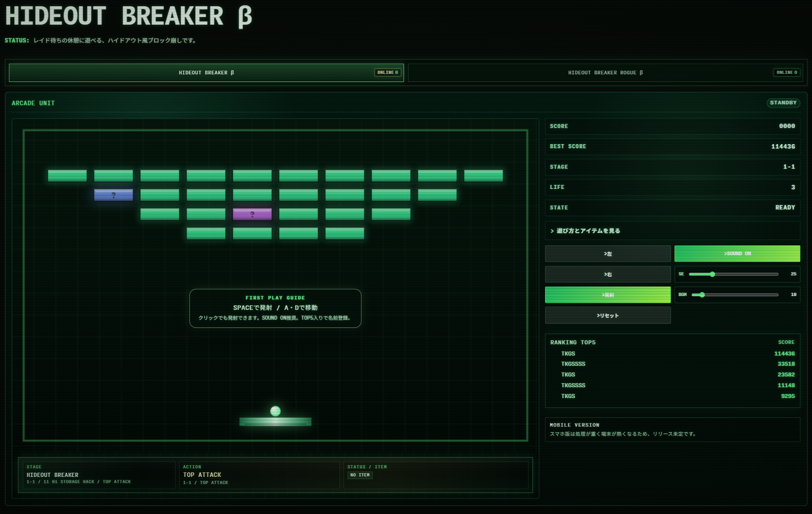This screenshot has width=812, height=514.
Task: Click the STANDBY status badge
Action: click(x=783, y=103)
